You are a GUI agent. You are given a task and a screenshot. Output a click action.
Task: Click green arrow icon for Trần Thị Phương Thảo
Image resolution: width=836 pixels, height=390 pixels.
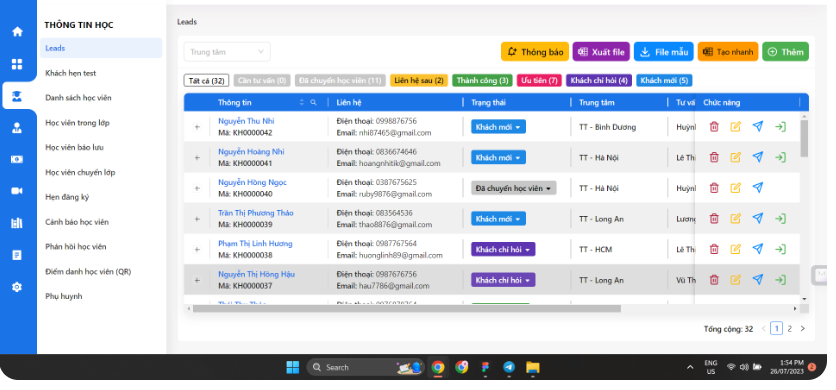780,219
